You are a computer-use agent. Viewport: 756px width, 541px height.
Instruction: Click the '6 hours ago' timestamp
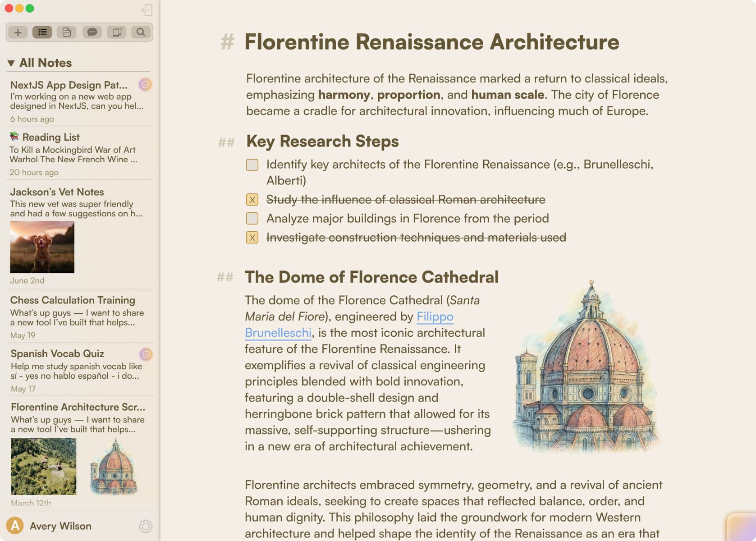click(32, 119)
